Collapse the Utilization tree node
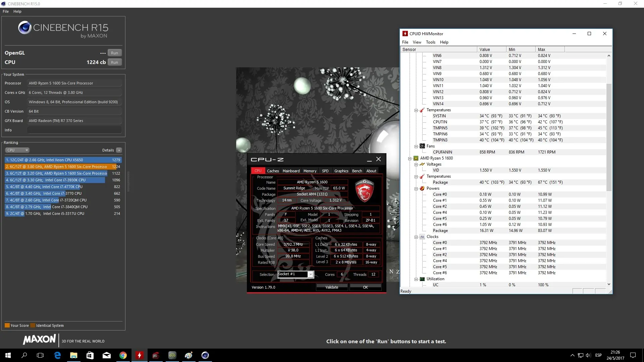The image size is (644, 362). (416, 279)
